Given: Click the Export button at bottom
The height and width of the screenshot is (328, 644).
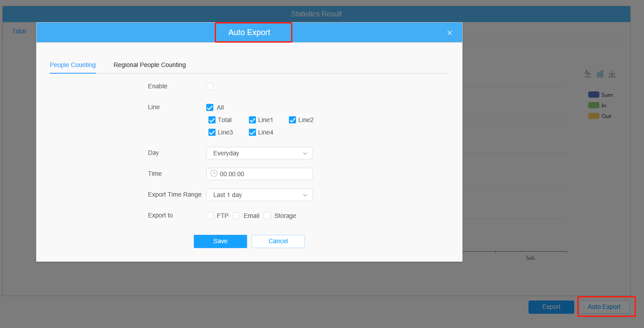Looking at the screenshot, I should [551, 307].
